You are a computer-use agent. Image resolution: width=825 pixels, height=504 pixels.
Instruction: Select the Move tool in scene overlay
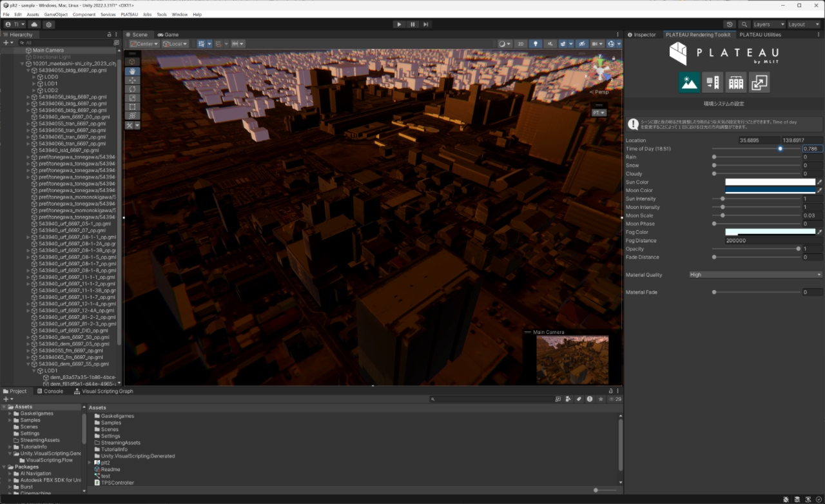pos(132,81)
